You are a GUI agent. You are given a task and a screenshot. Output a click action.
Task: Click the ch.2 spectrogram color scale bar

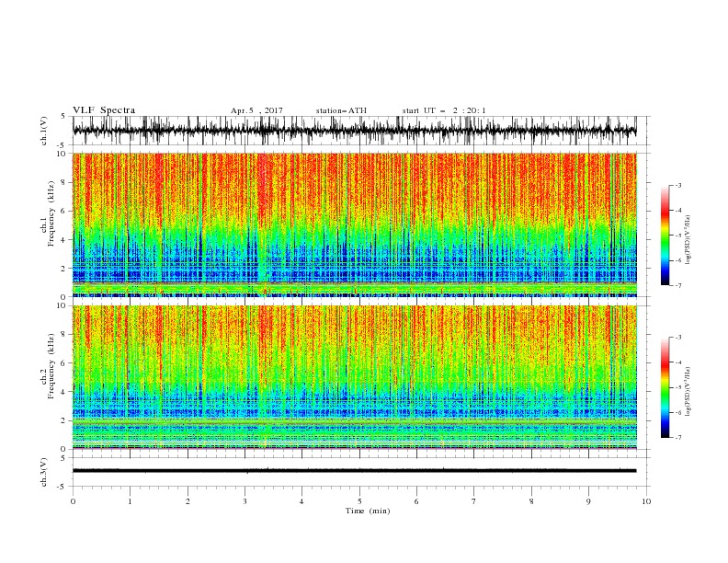tap(665, 387)
